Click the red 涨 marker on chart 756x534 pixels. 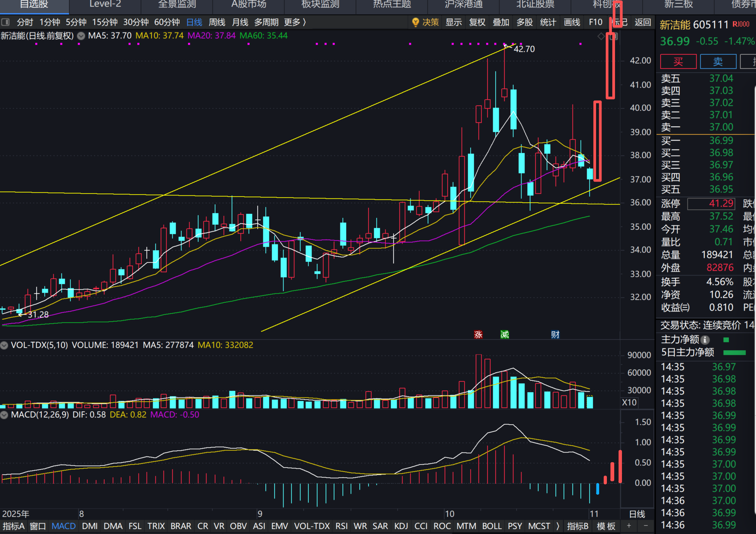pos(478,334)
